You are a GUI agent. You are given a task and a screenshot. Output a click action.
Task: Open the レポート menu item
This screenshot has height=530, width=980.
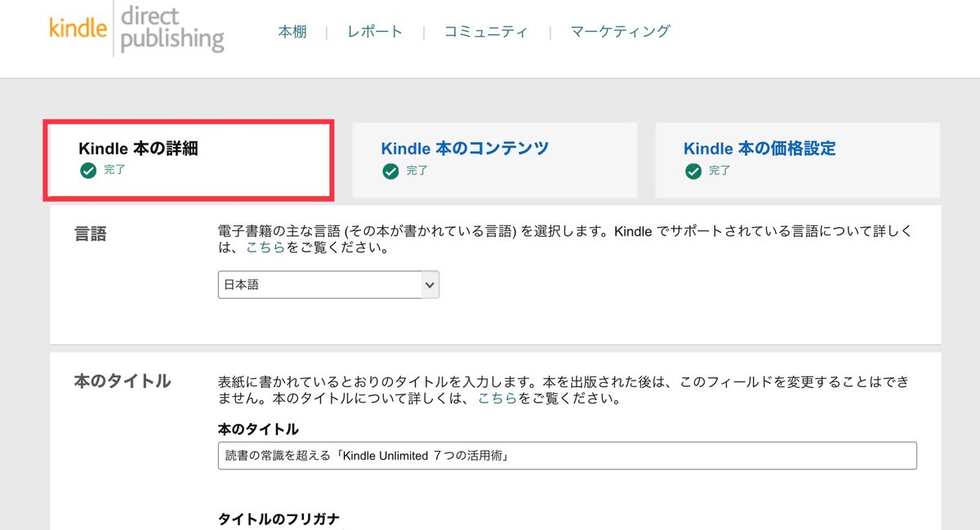(x=375, y=32)
